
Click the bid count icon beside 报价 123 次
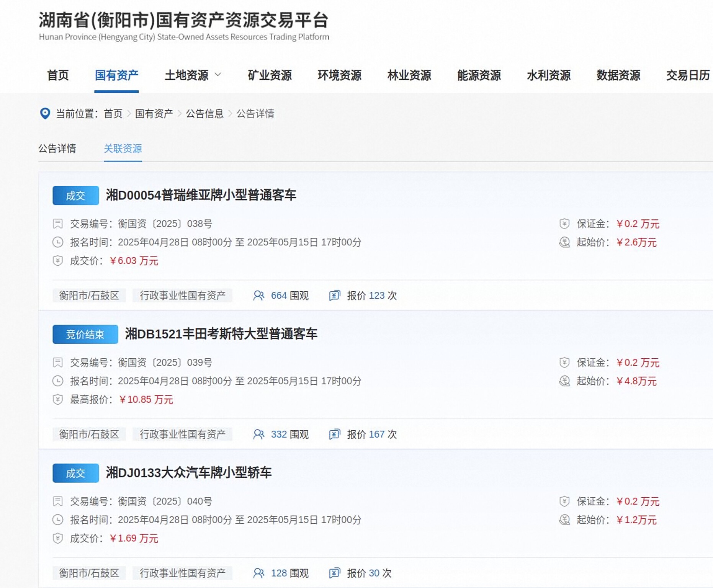(334, 296)
